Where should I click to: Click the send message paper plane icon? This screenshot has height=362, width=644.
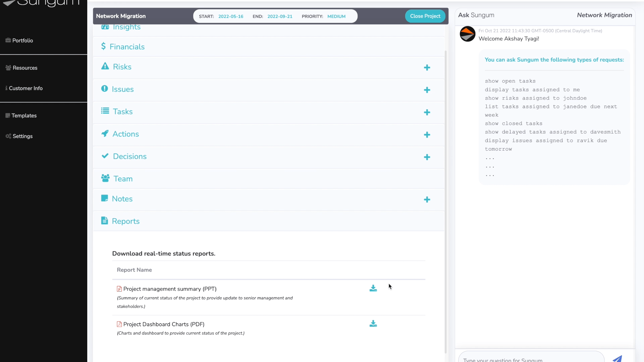[617, 359]
